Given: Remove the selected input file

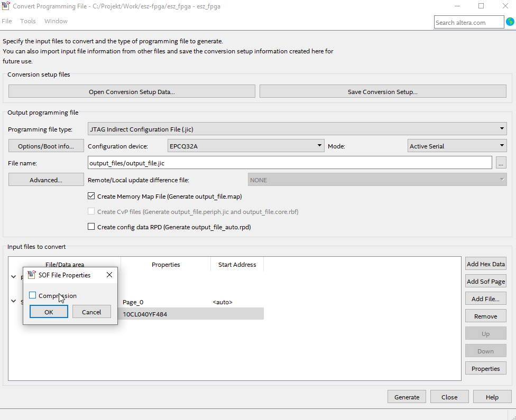Looking at the screenshot, I should [486, 316].
